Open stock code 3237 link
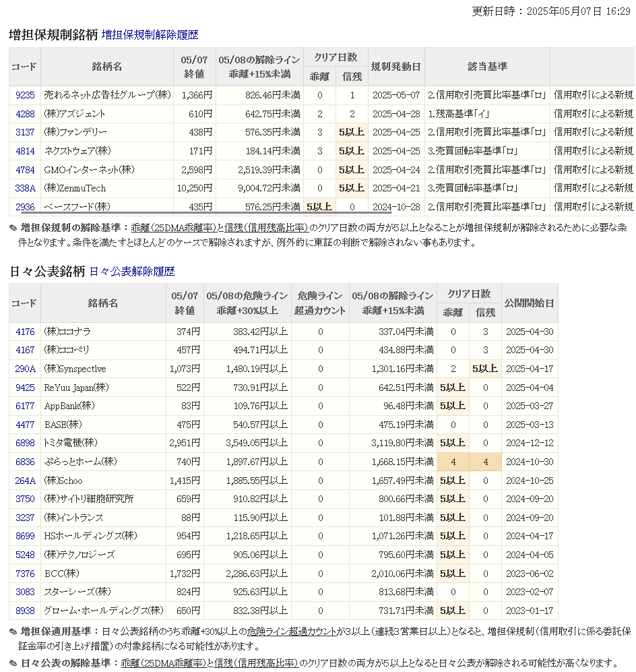The height and width of the screenshot is (672, 636). (25, 518)
